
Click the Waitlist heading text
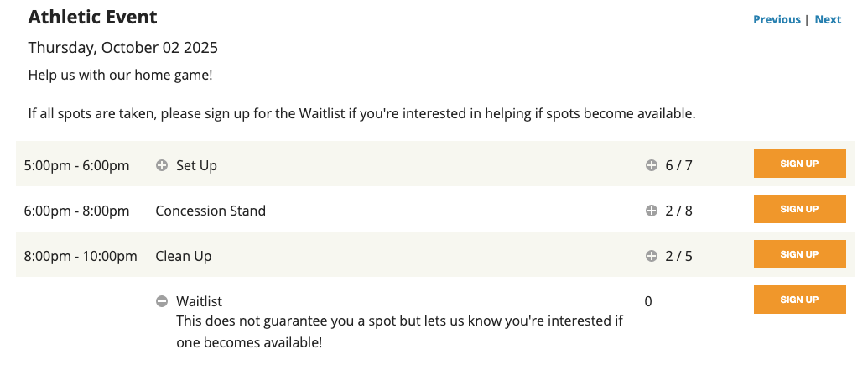coord(199,301)
